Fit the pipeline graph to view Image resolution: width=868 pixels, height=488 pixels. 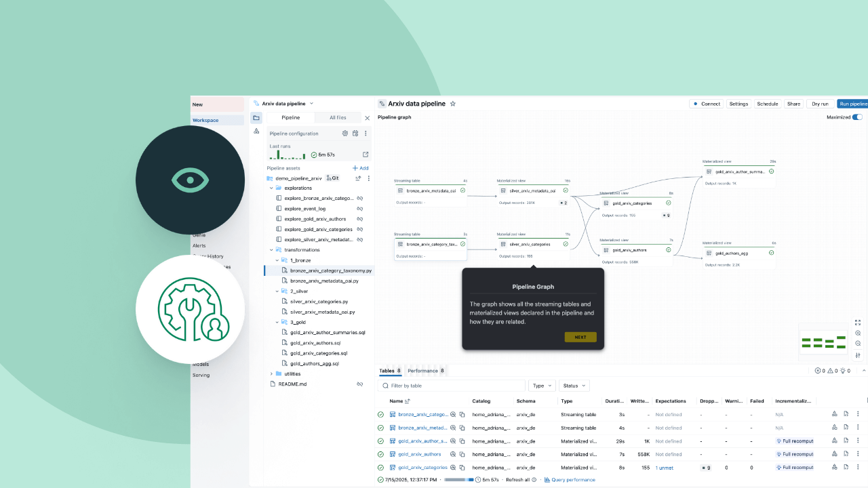point(858,323)
